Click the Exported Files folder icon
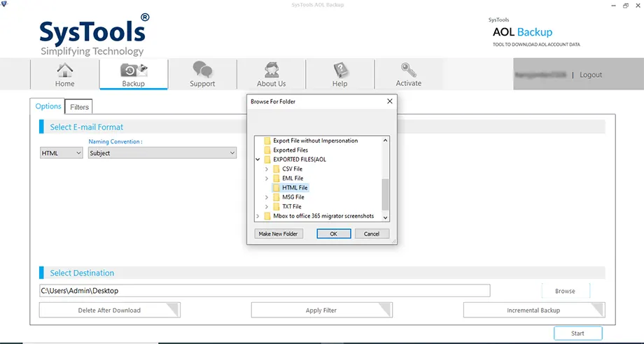The height and width of the screenshot is (344, 644). tap(267, 150)
